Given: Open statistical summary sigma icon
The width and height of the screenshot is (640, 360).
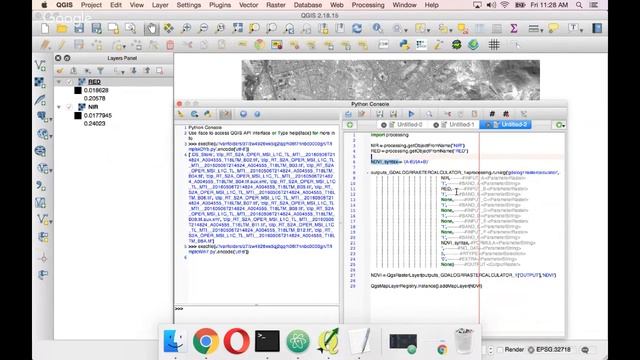Looking at the screenshot, I should coord(514,28).
